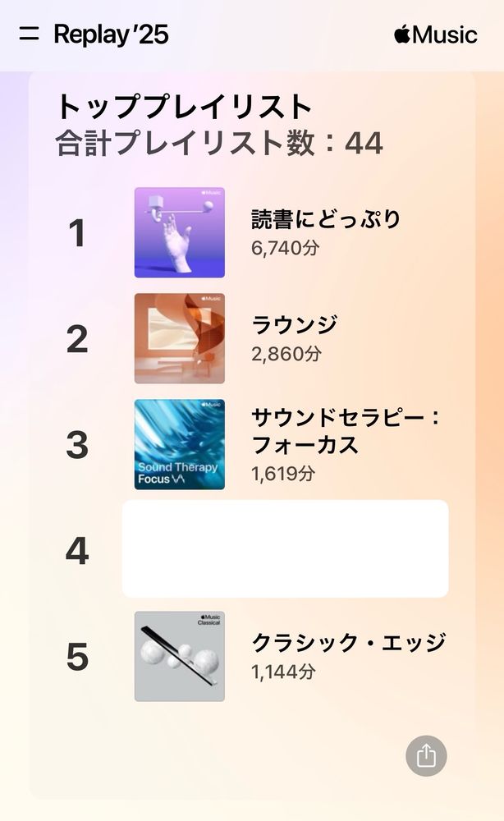Select the 読書にどっぷり playlist title
The height and width of the screenshot is (821, 504).
point(324,219)
